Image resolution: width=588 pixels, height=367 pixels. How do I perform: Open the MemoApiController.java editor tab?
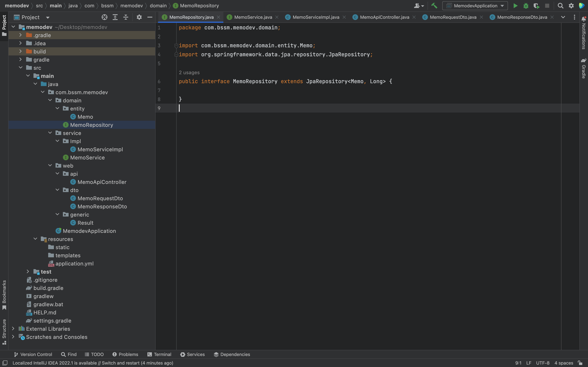384,17
